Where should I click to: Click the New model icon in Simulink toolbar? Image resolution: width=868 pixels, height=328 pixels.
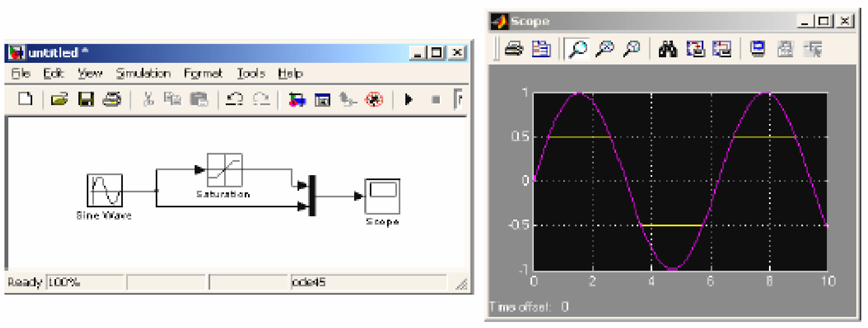click(26, 100)
